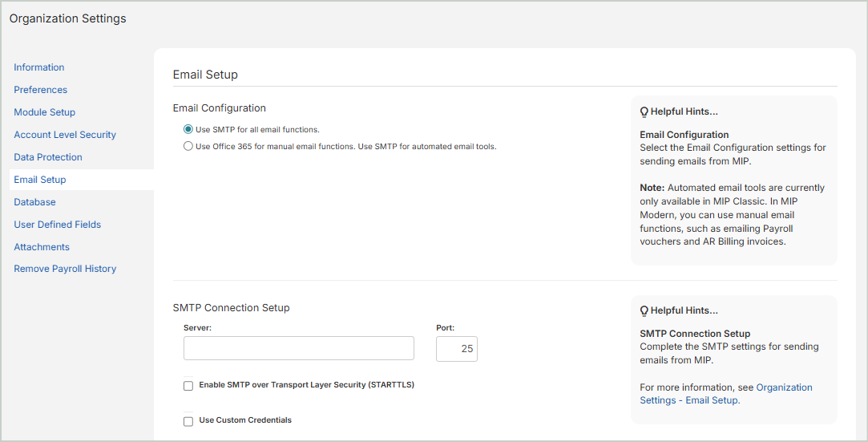Navigate to Account Level Security

pyautogui.click(x=65, y=135)
